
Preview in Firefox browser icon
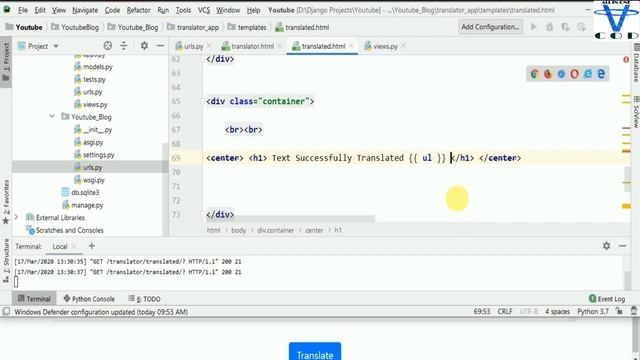(x=548, y=74)
